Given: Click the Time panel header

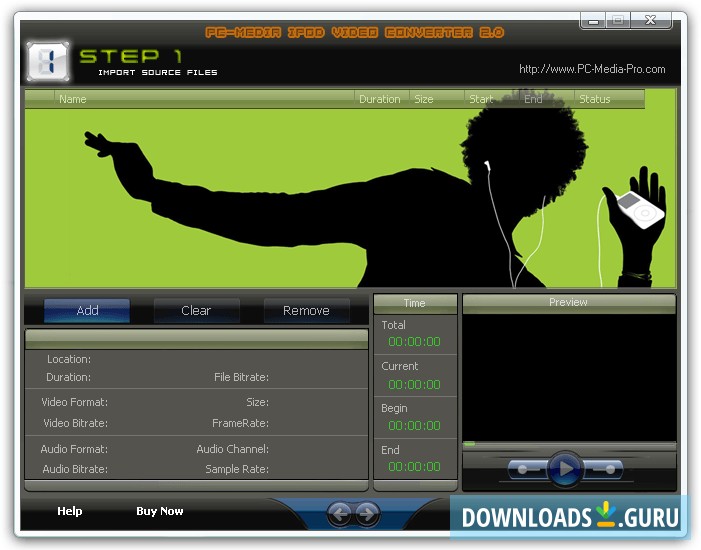Looking at the screenshot, I should pos(415,303).
